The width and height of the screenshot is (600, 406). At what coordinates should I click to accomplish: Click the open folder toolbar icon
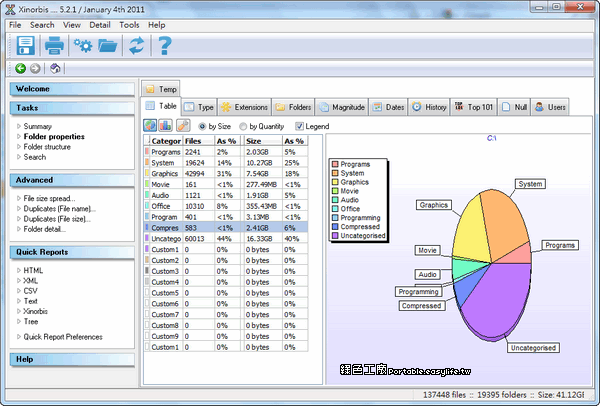(x=108, y=46)
